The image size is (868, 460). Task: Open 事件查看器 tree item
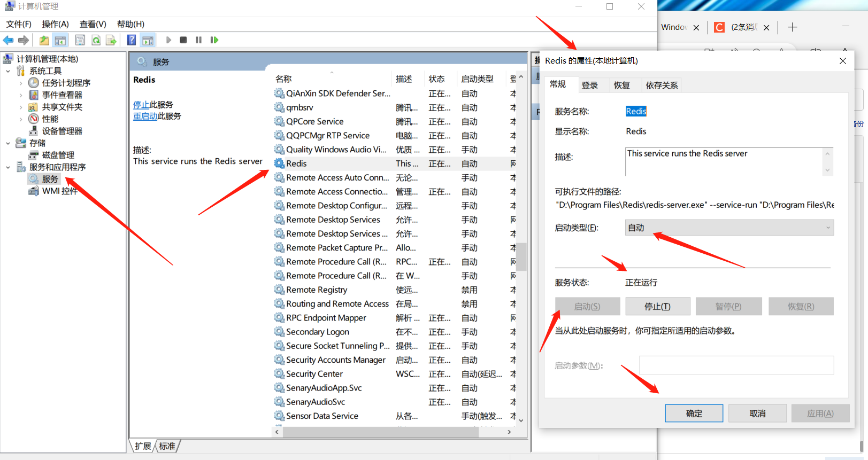point(62,95)
